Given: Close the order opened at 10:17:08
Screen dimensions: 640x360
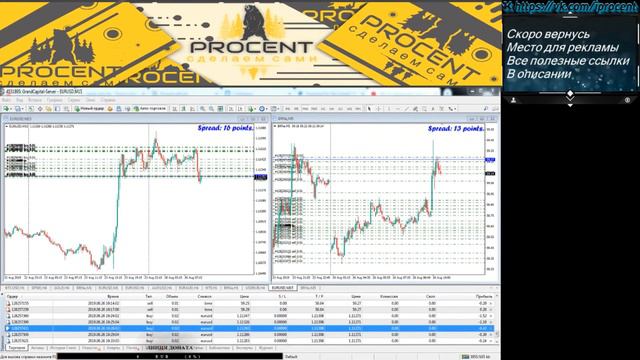Looking at the screenshot, I should point(491,309).
